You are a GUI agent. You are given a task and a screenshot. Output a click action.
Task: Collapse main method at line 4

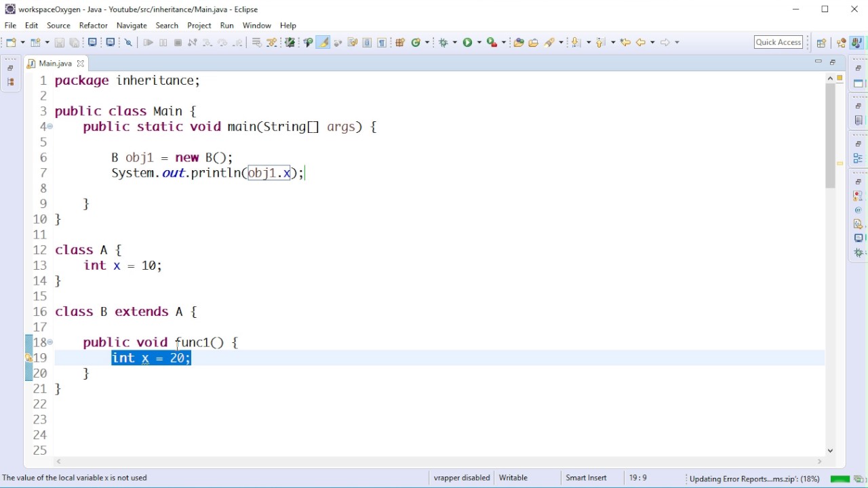pyautogui.click(x=50, y=127)
